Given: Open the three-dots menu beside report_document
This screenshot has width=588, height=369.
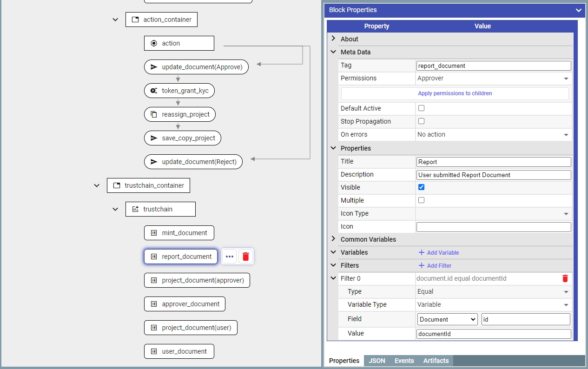Looking at the screenshot, I should point(229,257).
